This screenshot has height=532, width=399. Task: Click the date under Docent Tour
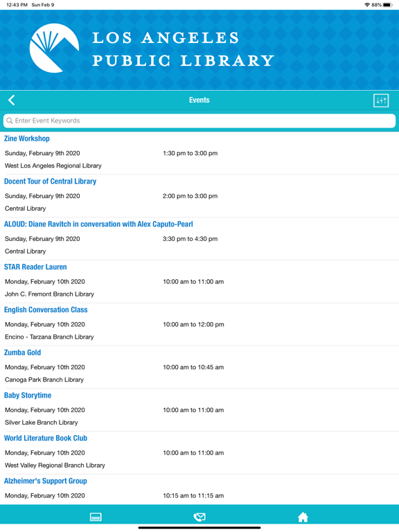42,196
